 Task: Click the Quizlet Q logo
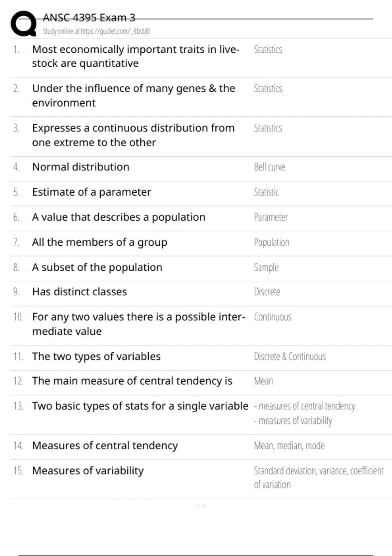tap(24, 24)
